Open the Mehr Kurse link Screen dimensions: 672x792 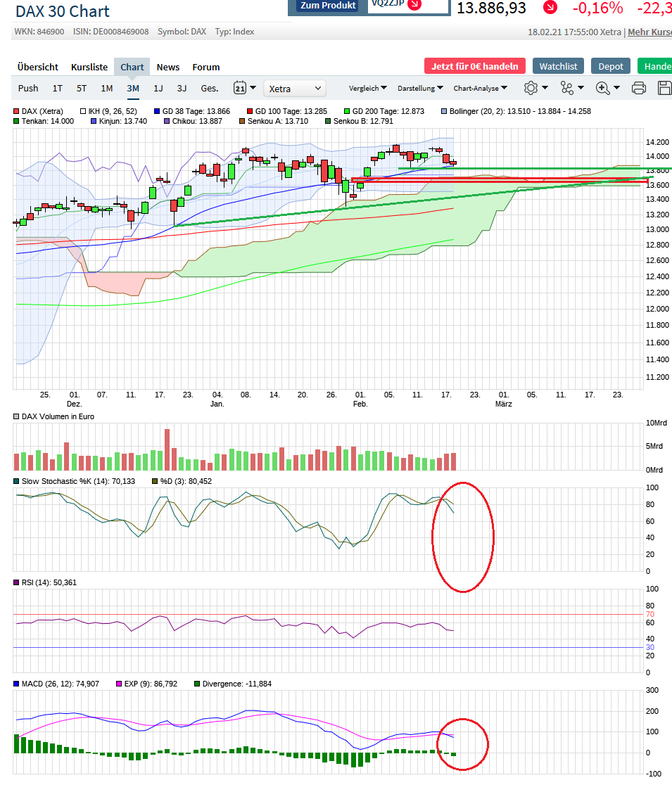coord(649,32)
